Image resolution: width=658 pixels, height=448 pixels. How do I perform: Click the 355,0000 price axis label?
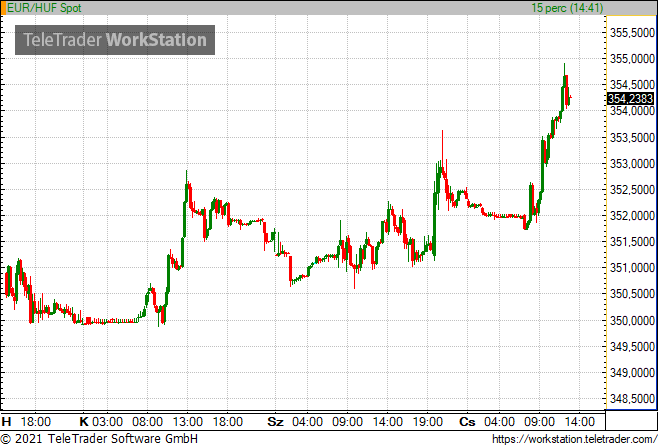coord(632,59)
